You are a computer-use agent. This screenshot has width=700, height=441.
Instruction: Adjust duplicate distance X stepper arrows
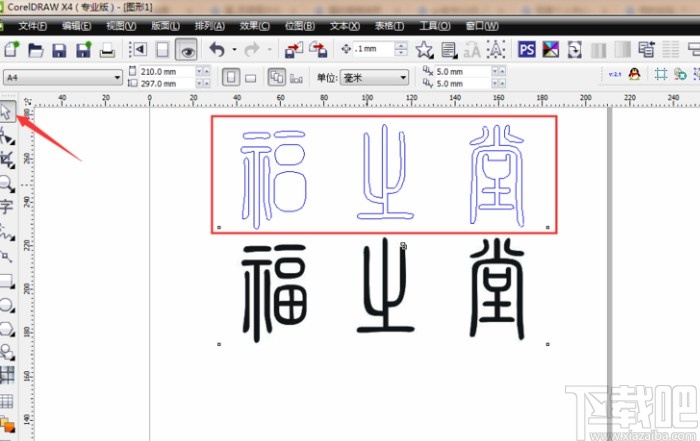499,71
